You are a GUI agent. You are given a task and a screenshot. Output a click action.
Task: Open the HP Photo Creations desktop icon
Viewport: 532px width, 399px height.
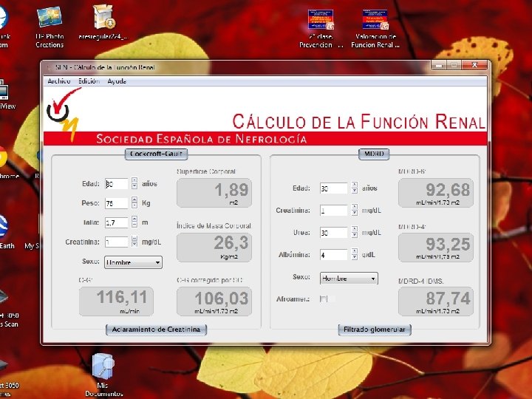[x=50, y=27]
